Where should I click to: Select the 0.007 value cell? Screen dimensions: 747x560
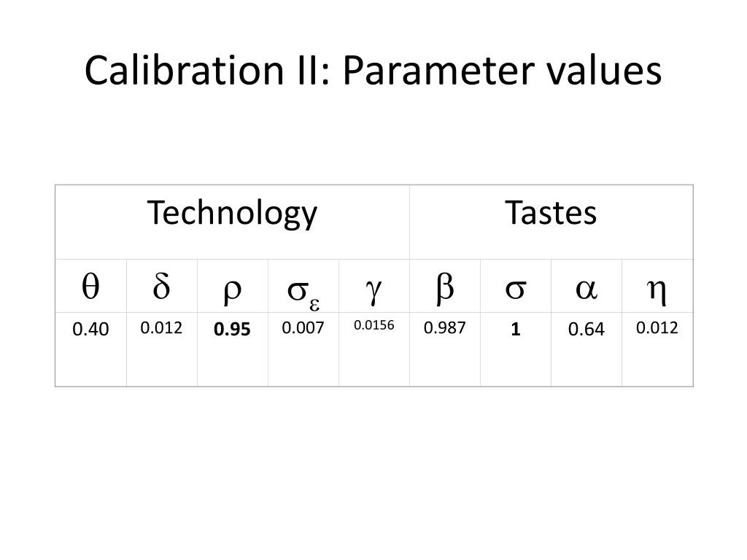tap(303, 328)
